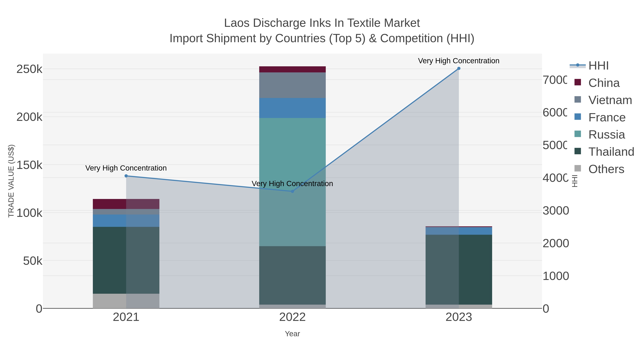
Task: Click the chart title 'Laos Discharge Inks In Textile Market'
Action: click(x=322, y=23)
